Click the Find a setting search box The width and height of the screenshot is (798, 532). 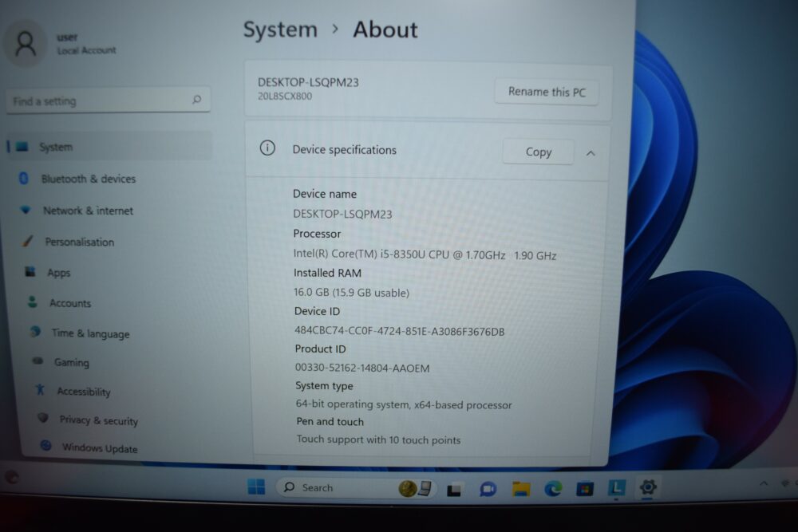click(x=109, y=100)
